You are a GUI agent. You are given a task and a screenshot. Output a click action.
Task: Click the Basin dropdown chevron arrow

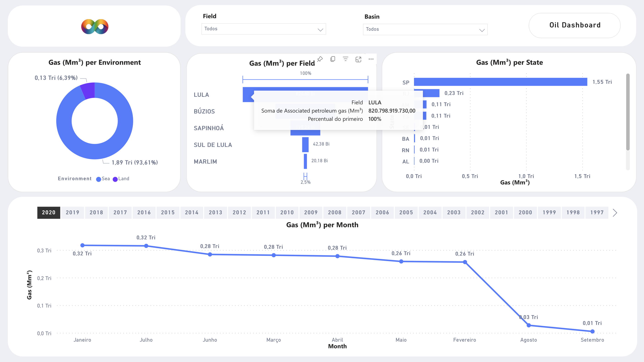(x=482, y=30)
